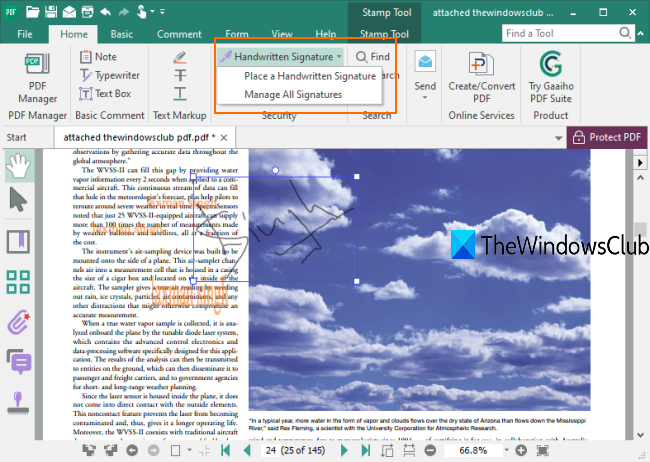This screenshot has width=650, height=462.
Task: Open the customize quick access toolbar menu
Action: tap(162, 12)
